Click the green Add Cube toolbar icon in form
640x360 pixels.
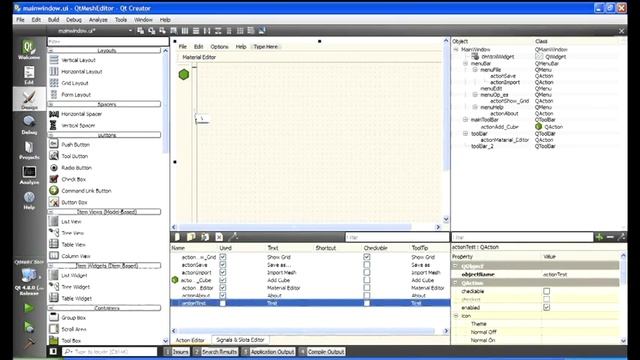pyautogui.click(x=184, y=75)
